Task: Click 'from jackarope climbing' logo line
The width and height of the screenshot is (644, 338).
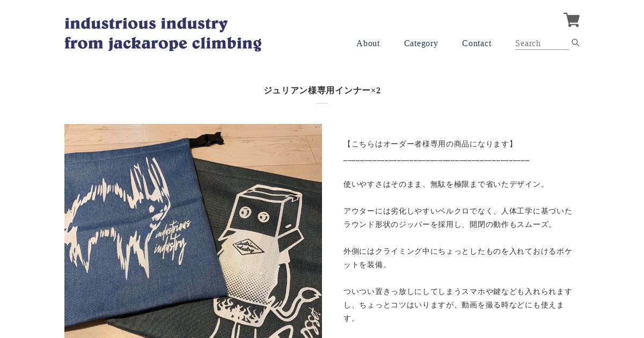Action: (x=163, y=43)
